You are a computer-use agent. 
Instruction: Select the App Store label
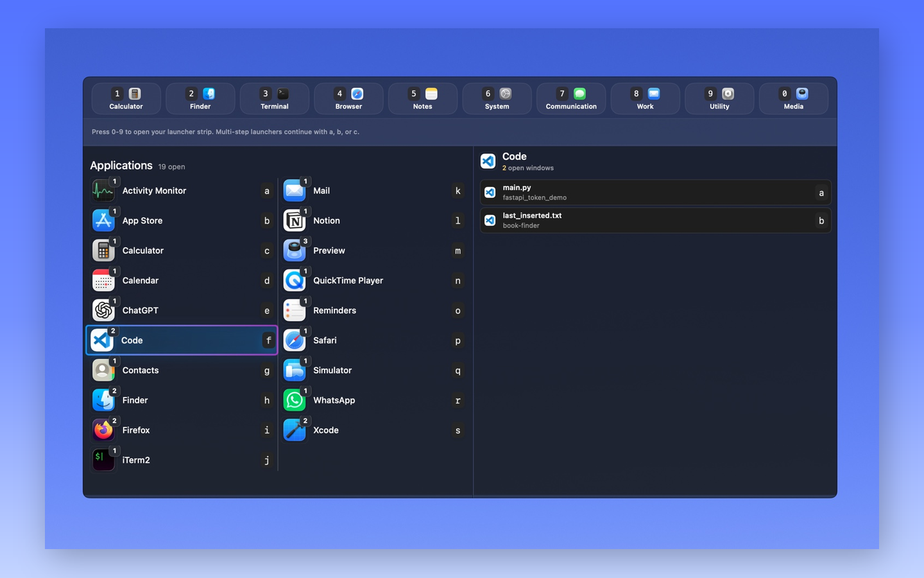[142, 220]
